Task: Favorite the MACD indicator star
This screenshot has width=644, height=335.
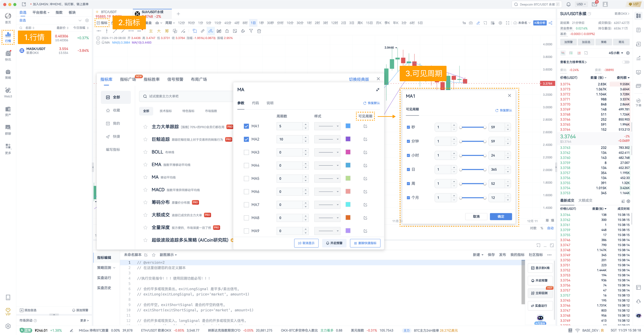Action: [145, 190]
